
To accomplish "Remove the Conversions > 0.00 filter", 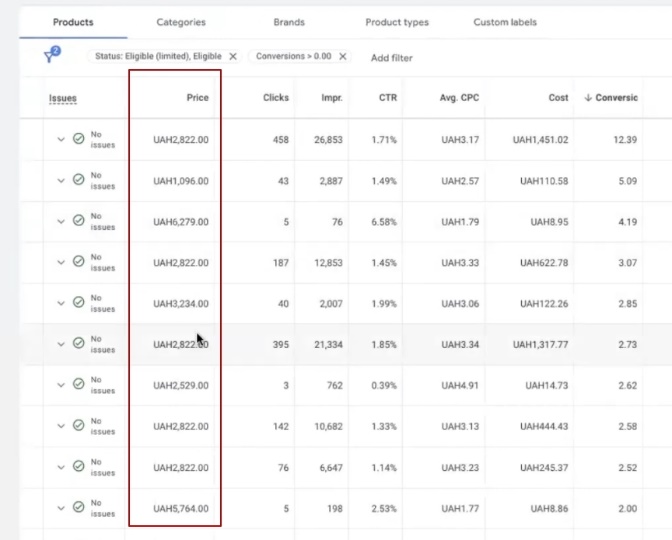I will pyautogui.click(x=342, y=57).
